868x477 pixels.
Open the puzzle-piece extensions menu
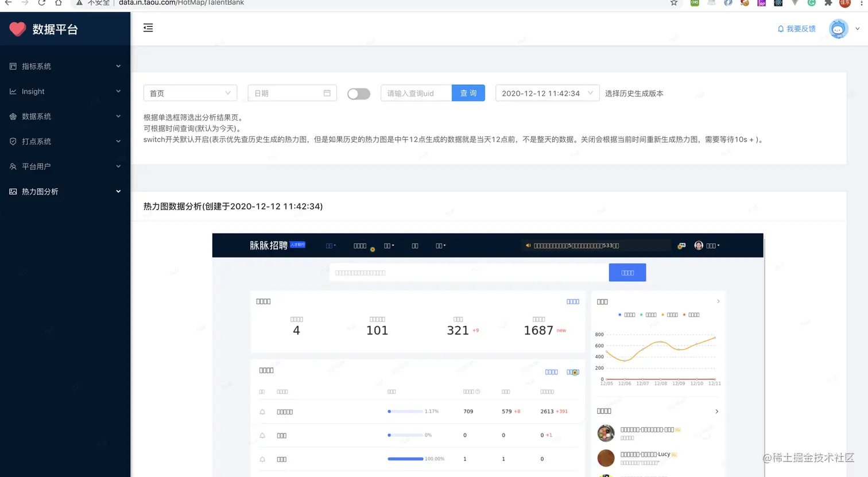pos(828,3)
